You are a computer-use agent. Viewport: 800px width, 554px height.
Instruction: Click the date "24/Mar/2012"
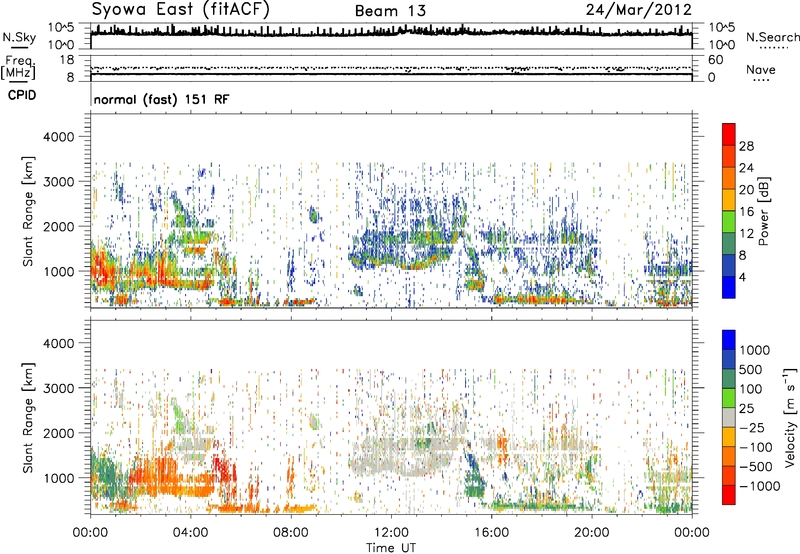click(x=639, y=10)
